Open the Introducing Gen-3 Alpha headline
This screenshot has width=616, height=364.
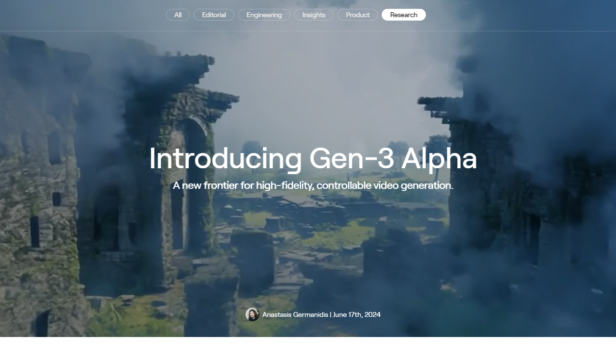(313, 159)
